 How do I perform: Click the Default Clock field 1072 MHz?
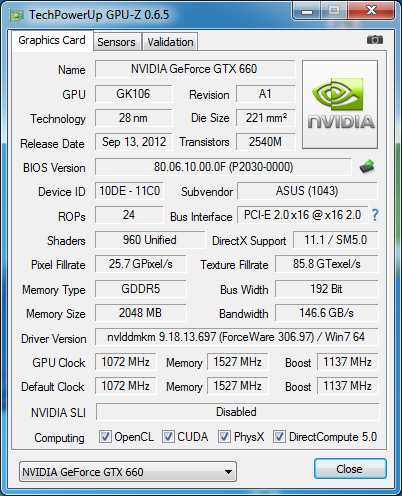click(x=126, y=386)
